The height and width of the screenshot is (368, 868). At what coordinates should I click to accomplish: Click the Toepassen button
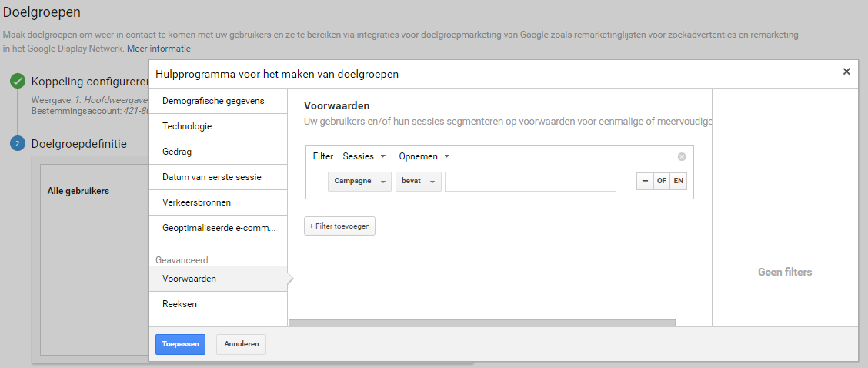tap(181, 344)
